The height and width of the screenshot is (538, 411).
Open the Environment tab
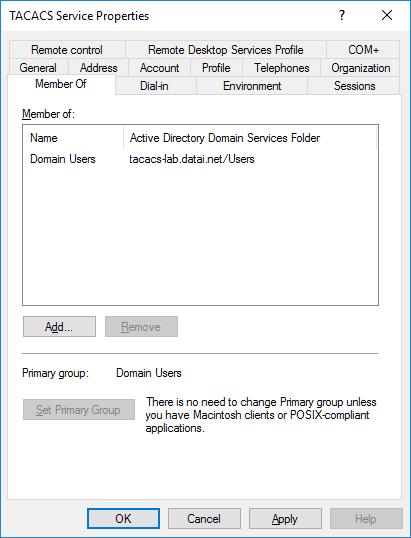(252, 85)
